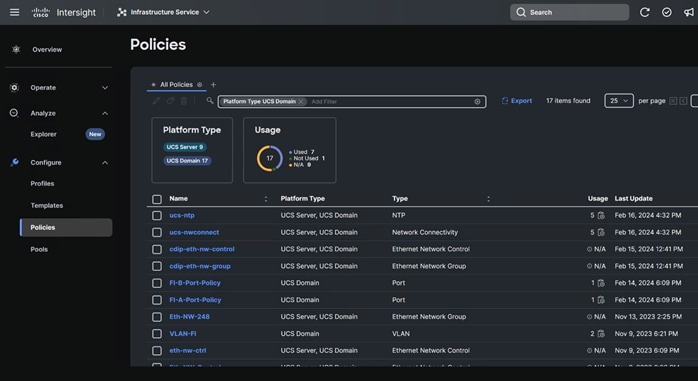Remove the Platform Type UCS Domain filter chip

point(301,101)
